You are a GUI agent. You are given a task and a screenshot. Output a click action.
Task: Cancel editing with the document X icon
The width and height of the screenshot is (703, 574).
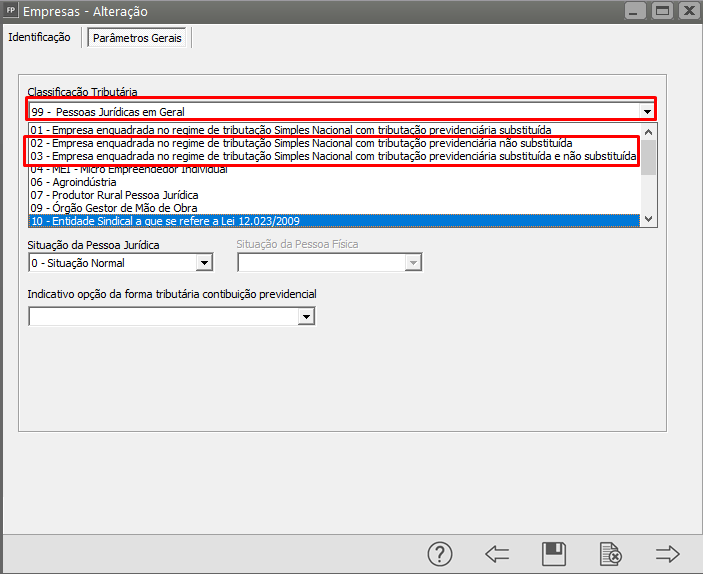pos(611,554)
